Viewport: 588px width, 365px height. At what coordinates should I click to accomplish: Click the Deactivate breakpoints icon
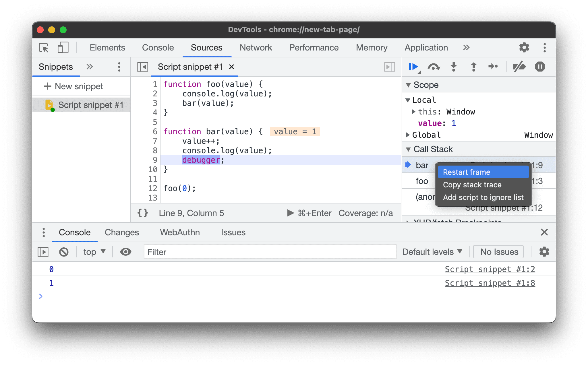(x=520, y=67)
